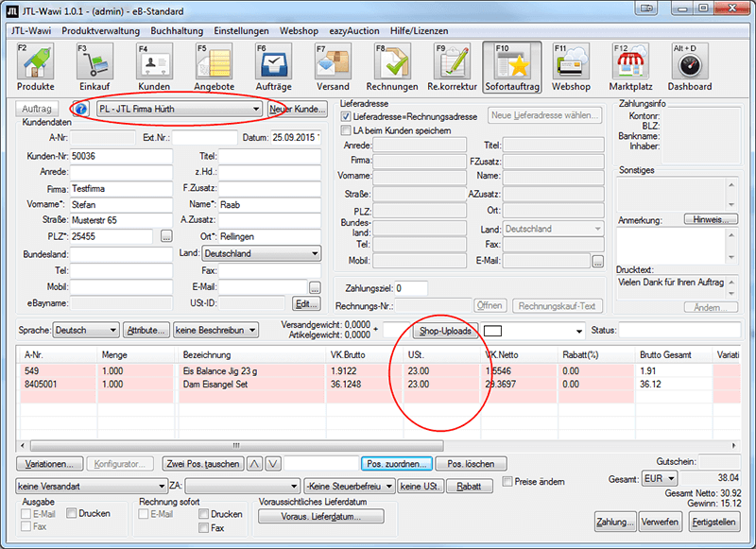Click the Pos. löschen button
Screen dimensions: 756x549
pos(471,464)
